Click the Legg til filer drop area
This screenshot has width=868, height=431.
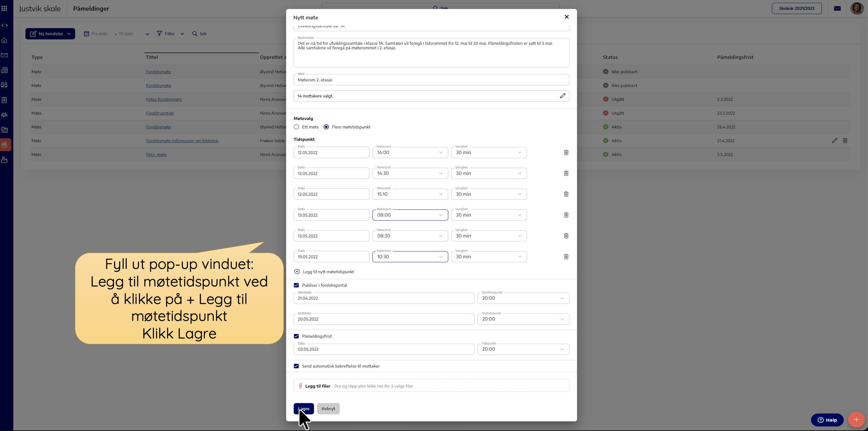pos(431,386)
